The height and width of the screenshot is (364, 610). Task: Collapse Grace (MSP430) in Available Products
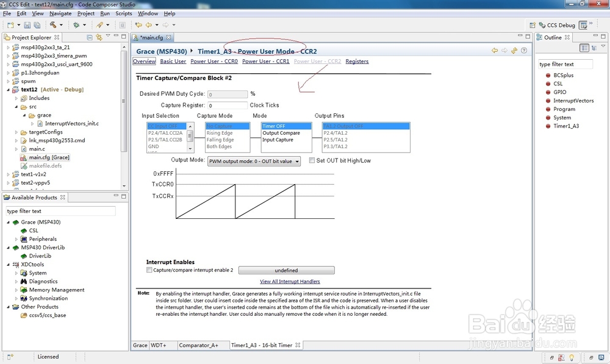pos(8,222)
